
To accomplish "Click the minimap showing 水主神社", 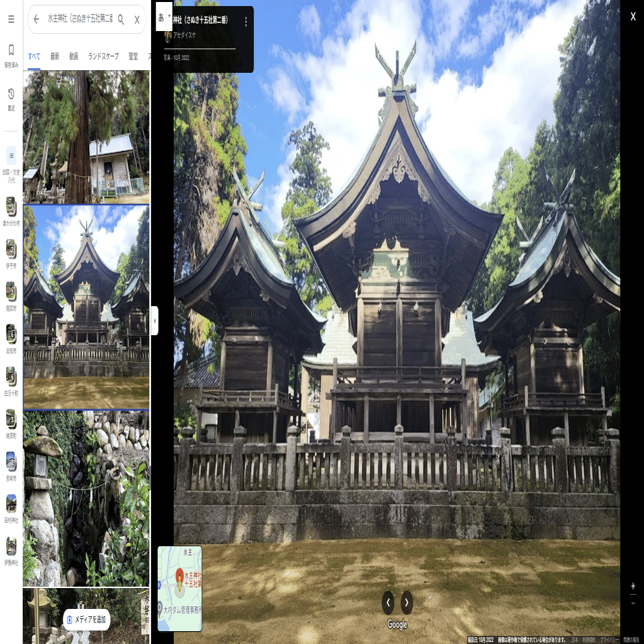I will [x=179, y=588].
